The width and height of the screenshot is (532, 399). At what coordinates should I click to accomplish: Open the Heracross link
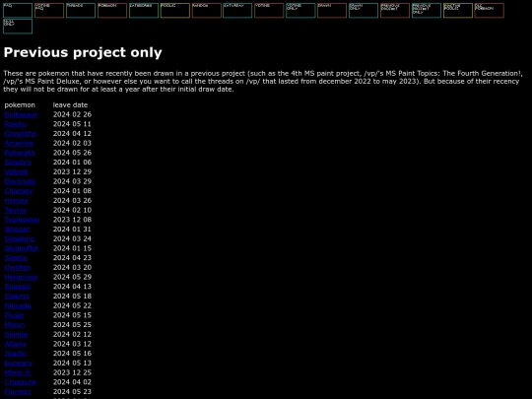pos(21,277)
